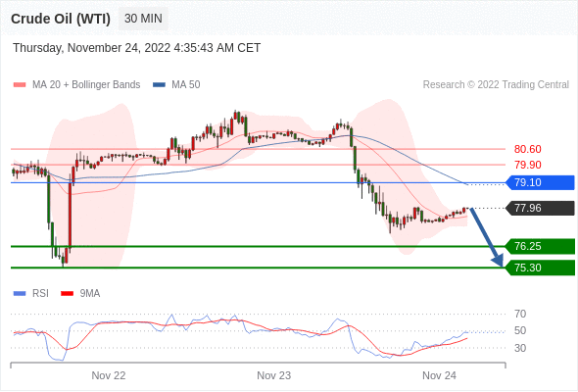Click the MA 20 + Bollinger Bands red swatch
Image resolution: width=578 pixels, height=392 pixels.
20,85
